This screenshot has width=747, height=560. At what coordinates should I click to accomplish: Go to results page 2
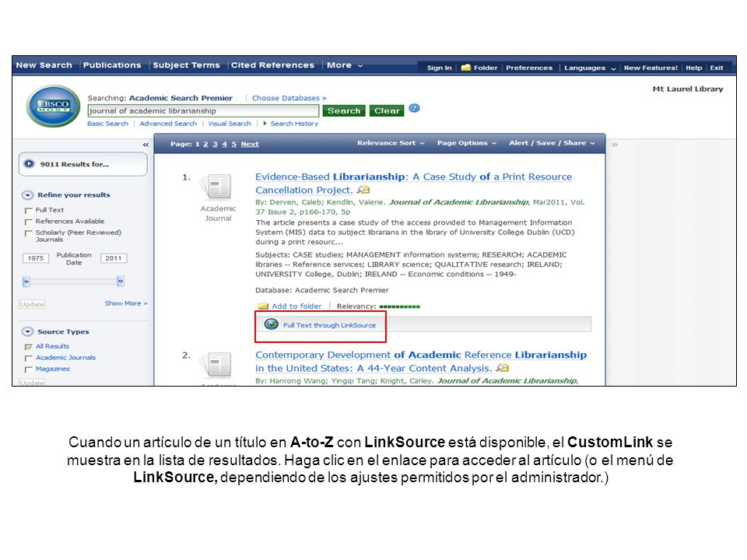point(205,145)
